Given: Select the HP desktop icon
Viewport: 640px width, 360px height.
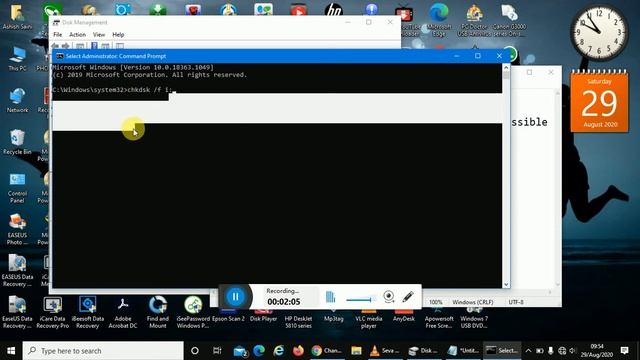Looking at the screenshot, I should tap(333, 10).
